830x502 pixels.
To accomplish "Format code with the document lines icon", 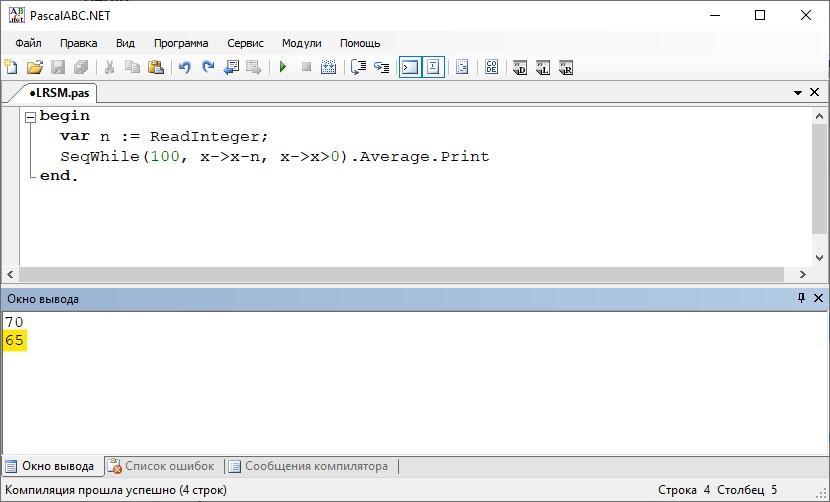I will click(x=462, y=67).
